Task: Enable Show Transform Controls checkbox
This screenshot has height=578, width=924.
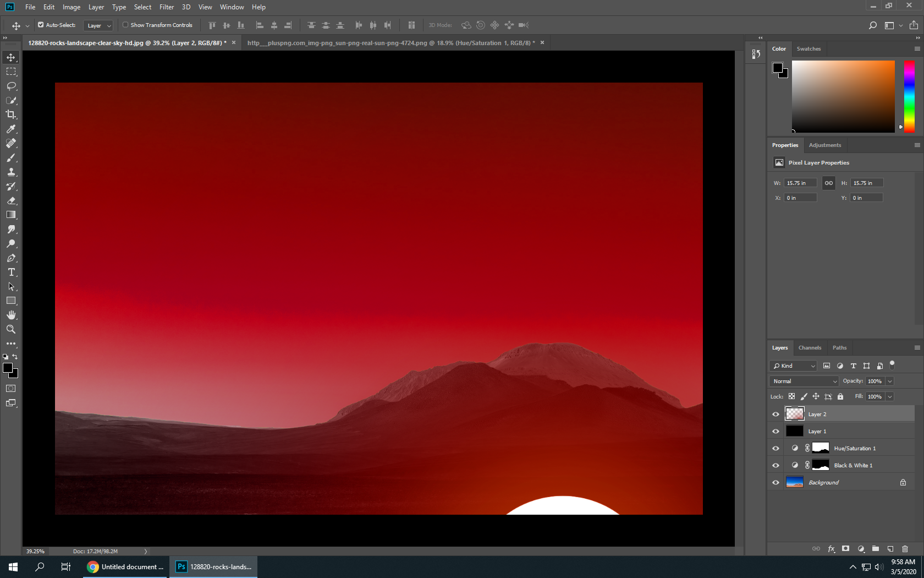Action: click(x=125, y=25)
